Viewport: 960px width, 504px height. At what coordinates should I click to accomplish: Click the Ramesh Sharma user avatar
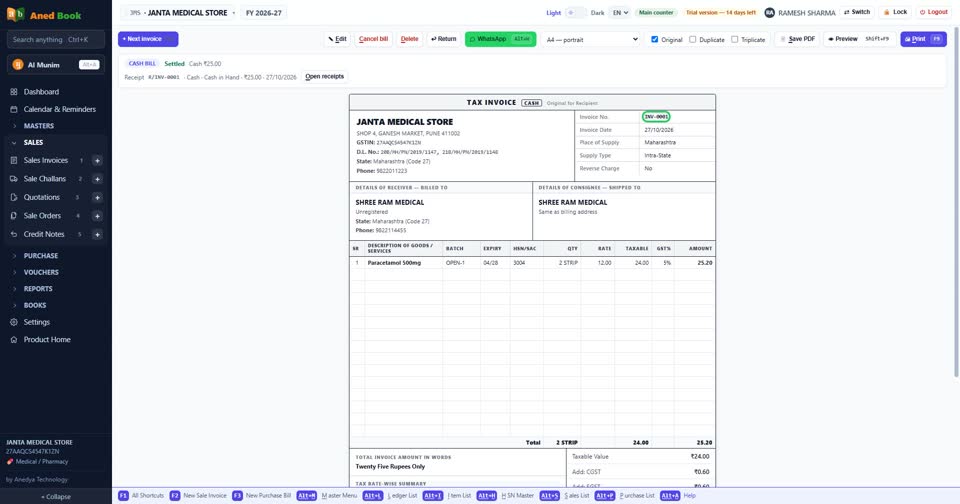[770, 12]
